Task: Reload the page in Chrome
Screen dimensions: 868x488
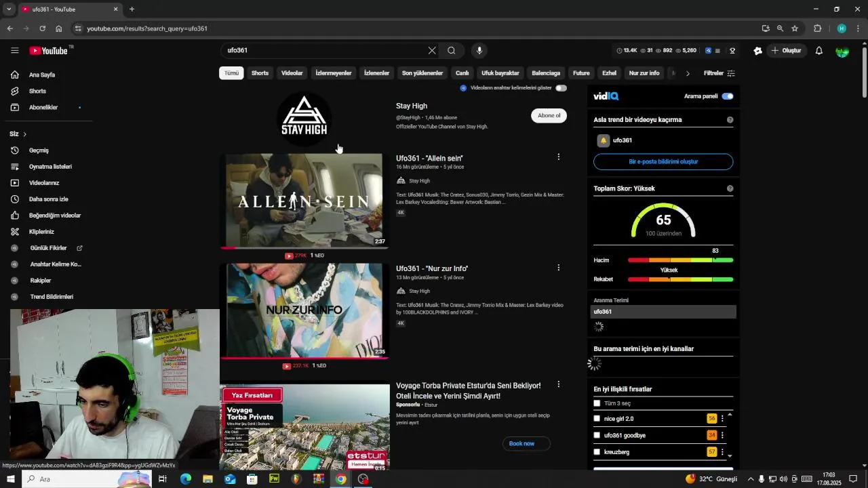Action: [x=42, y=28]
